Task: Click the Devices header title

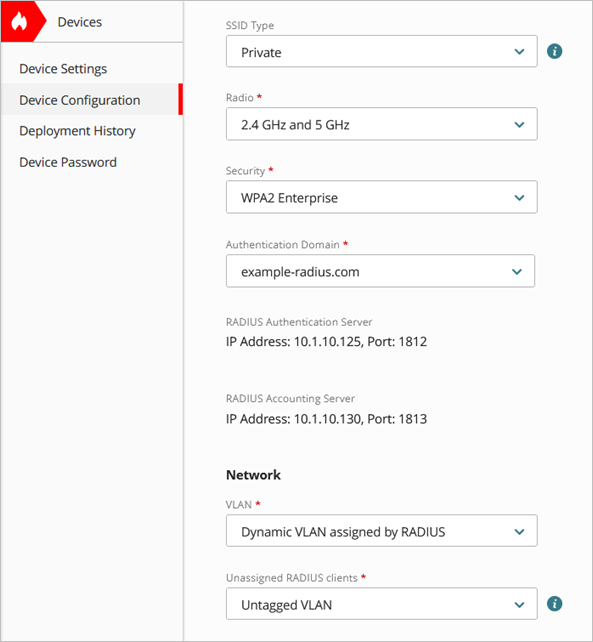Action: [x=79, y=22]
